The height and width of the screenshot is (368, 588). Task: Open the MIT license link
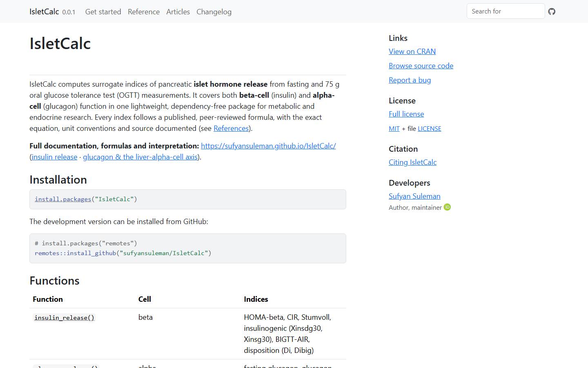pos(394,128)
